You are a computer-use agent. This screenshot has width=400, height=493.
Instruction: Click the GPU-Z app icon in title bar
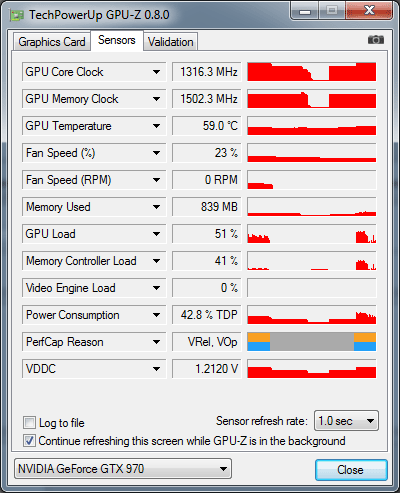(x=17, y=15)
